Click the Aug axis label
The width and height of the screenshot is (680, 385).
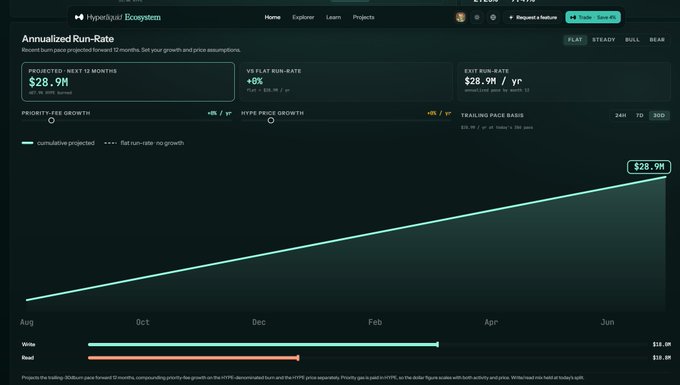coord(26,322)
